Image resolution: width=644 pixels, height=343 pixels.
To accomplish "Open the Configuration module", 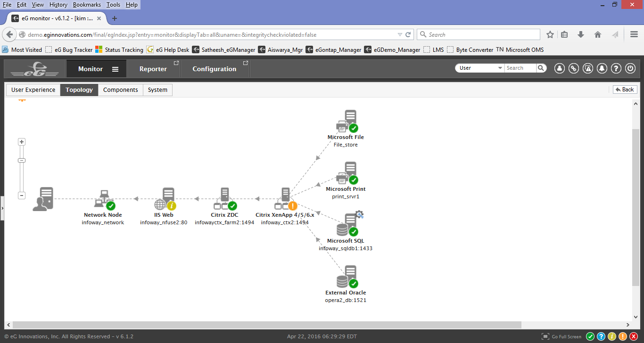I will [x=215, y=69].
